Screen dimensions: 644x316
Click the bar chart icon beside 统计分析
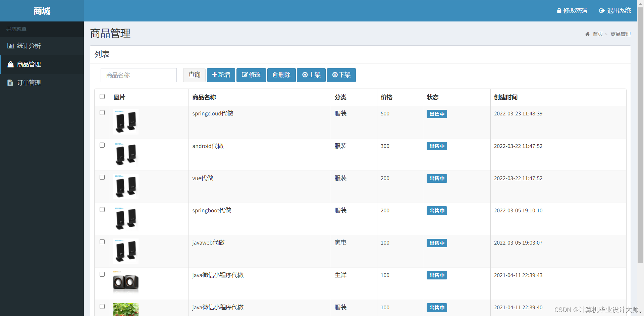click(x=10, y=46)
